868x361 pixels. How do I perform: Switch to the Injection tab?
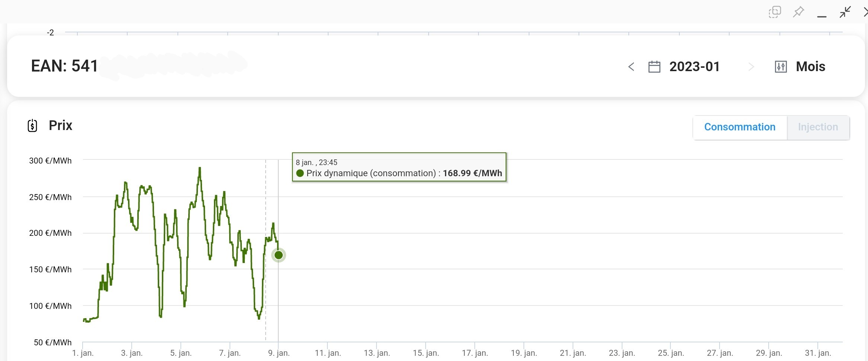pos(818,127)
